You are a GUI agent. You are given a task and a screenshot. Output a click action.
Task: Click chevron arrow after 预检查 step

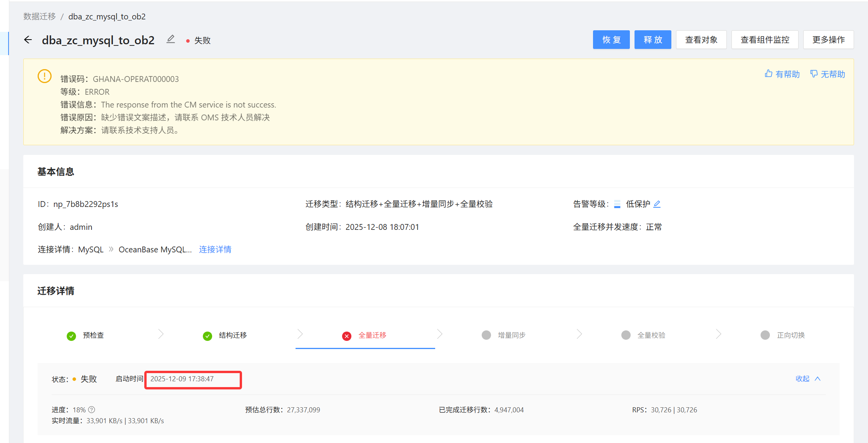[x=161, y=334]
